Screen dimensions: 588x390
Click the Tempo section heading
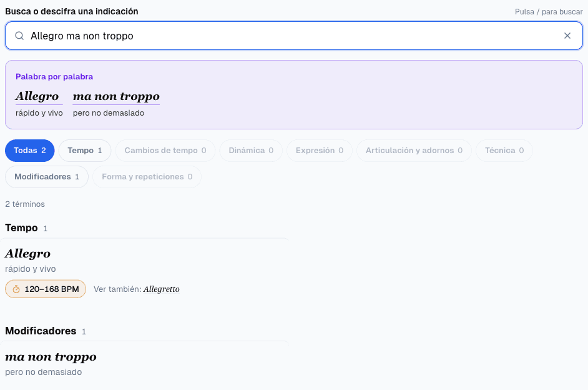(21, 228)
